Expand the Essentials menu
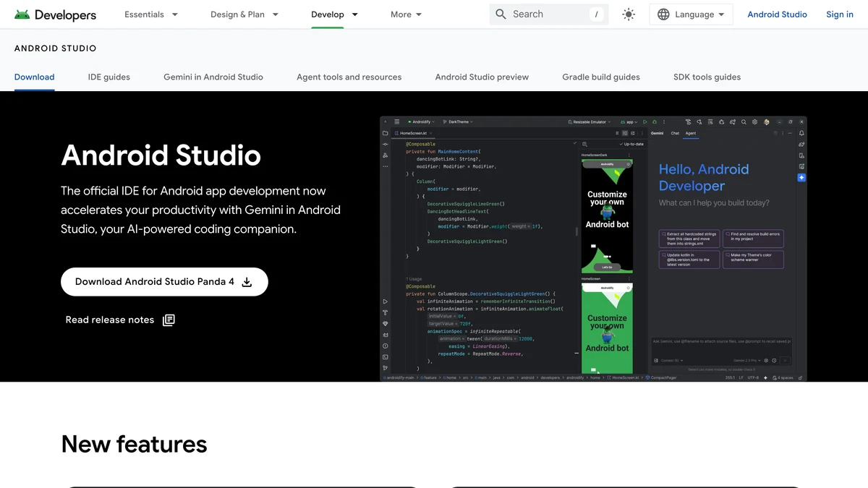Viewport: 868px width, 488px height. [x=151, y=14]
